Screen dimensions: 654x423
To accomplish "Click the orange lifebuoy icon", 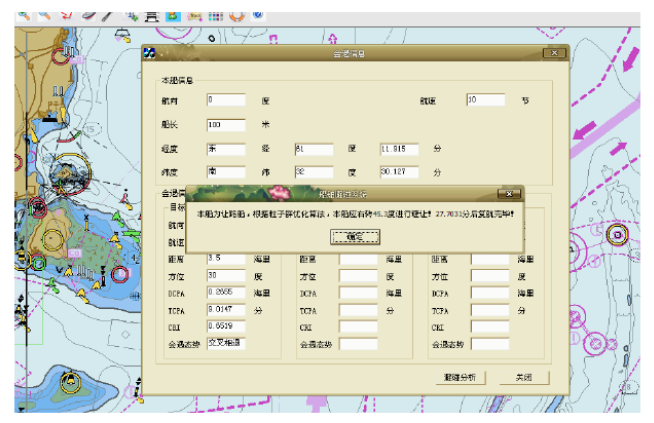I will [x=237, y=16].
